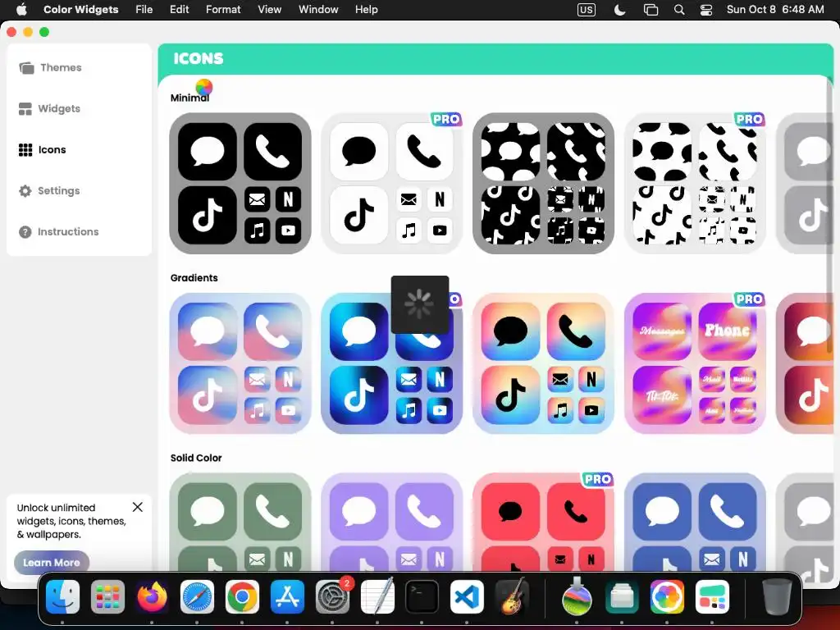Open the Themes sidebar section
This screenshot has width=840, height=630.
point(51,67)
